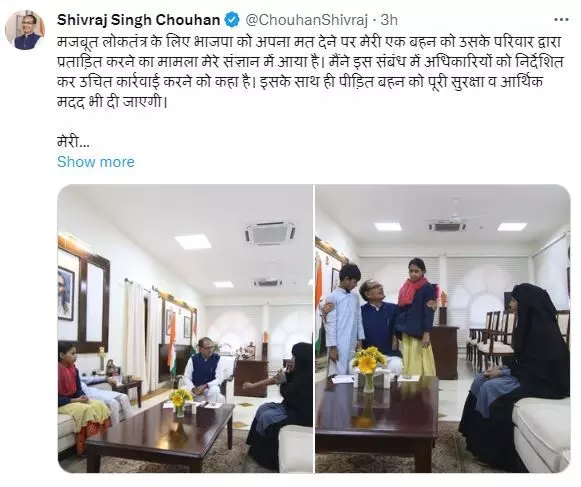
Task: Click the first line of tweet text
Action: coord(310,42)
